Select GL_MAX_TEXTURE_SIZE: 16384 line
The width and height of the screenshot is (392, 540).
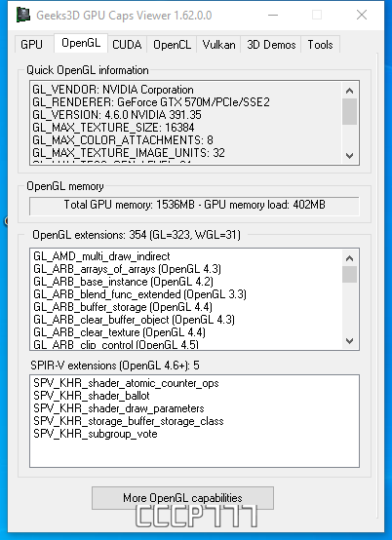(113, 128)
